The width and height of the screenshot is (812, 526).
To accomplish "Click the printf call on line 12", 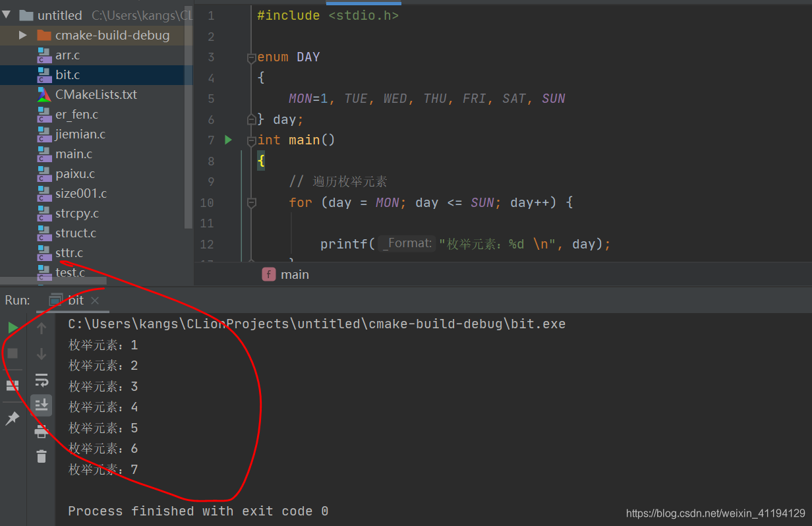I will 344,244.
